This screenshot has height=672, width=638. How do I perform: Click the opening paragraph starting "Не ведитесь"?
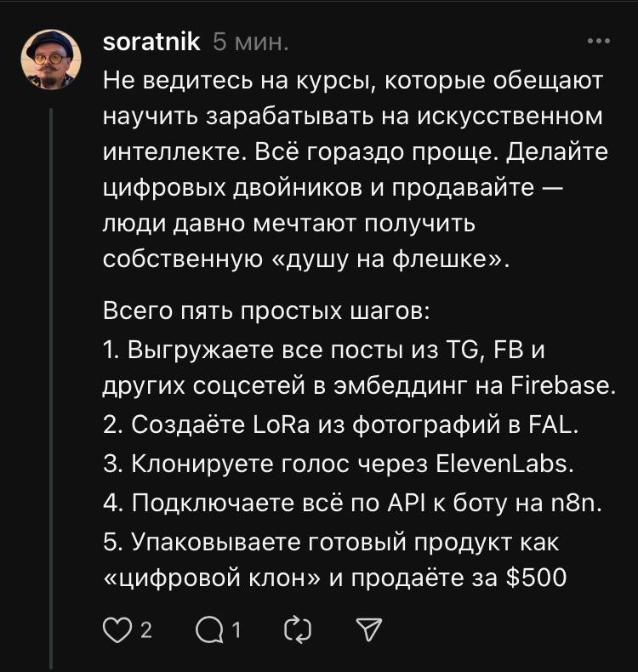[352, 81]
